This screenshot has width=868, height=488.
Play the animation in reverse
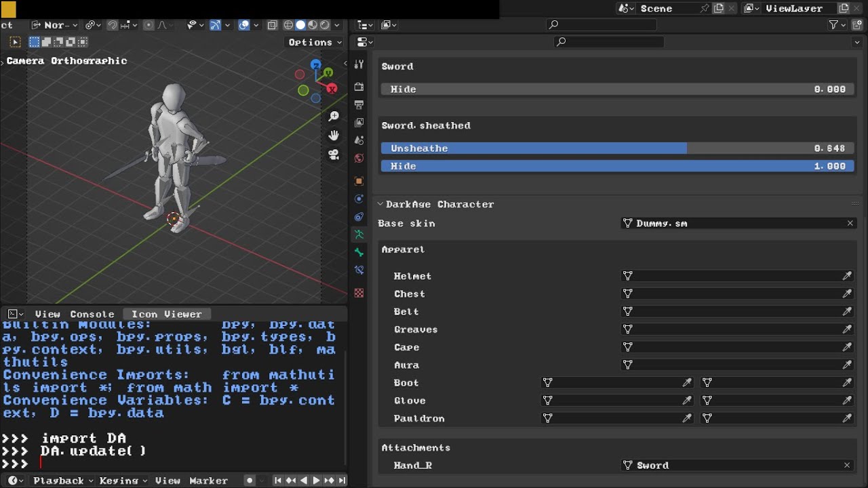(304, 481)
